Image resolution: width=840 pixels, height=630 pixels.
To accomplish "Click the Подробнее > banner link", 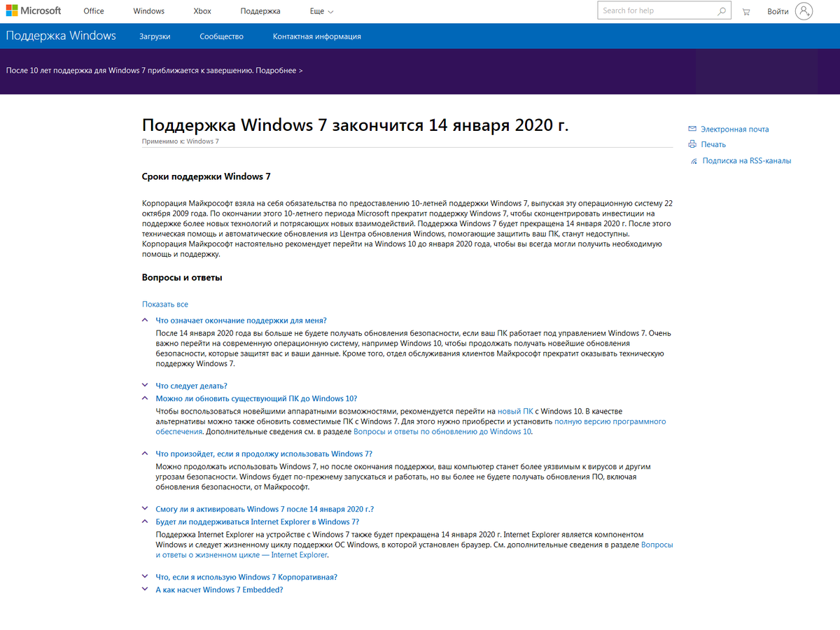I will [x=279, y=70].
